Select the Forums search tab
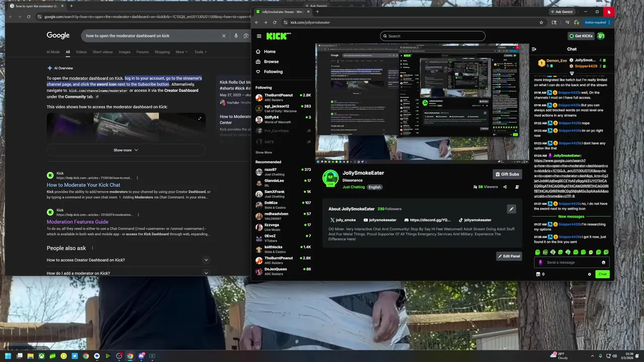Viewport: 644px width, 362px height. 142,52
